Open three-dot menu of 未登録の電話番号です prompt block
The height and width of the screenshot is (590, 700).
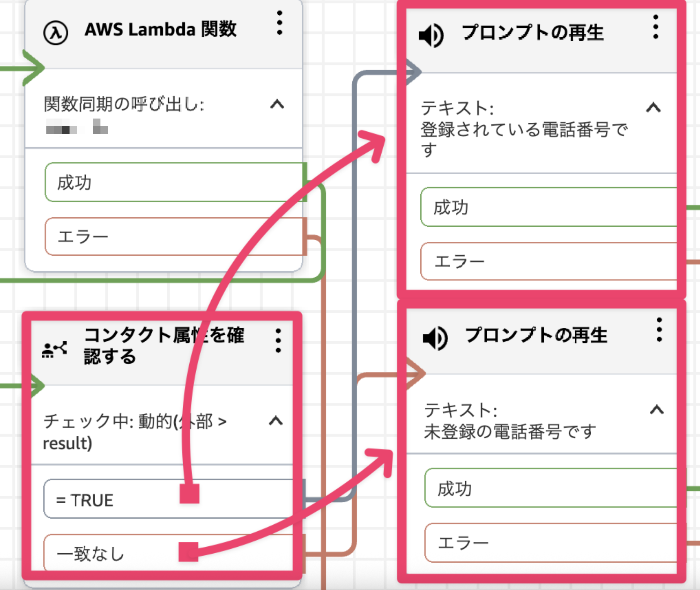(659, 330)
